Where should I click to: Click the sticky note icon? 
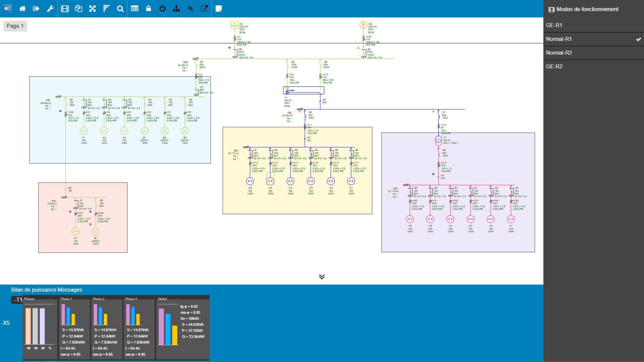[218, 9]
